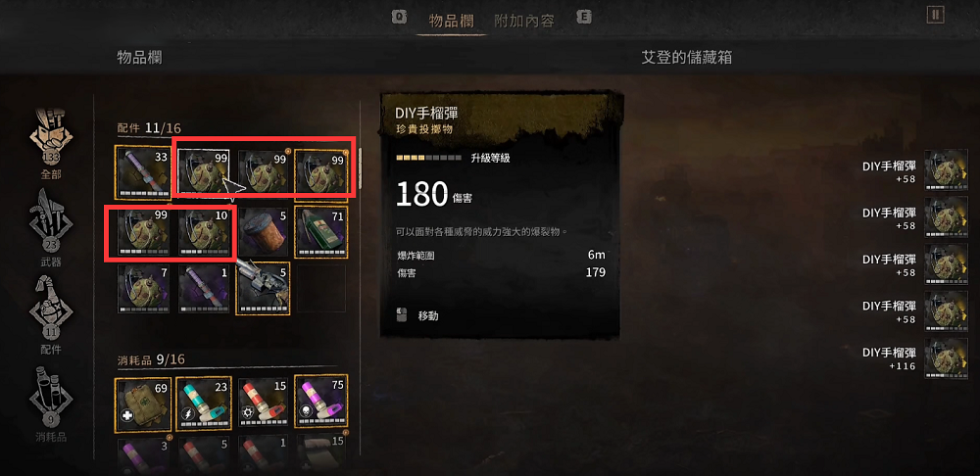980x476 pixels.
Task: Click the Q key previous-tab button
Action: tap(398, 17)
